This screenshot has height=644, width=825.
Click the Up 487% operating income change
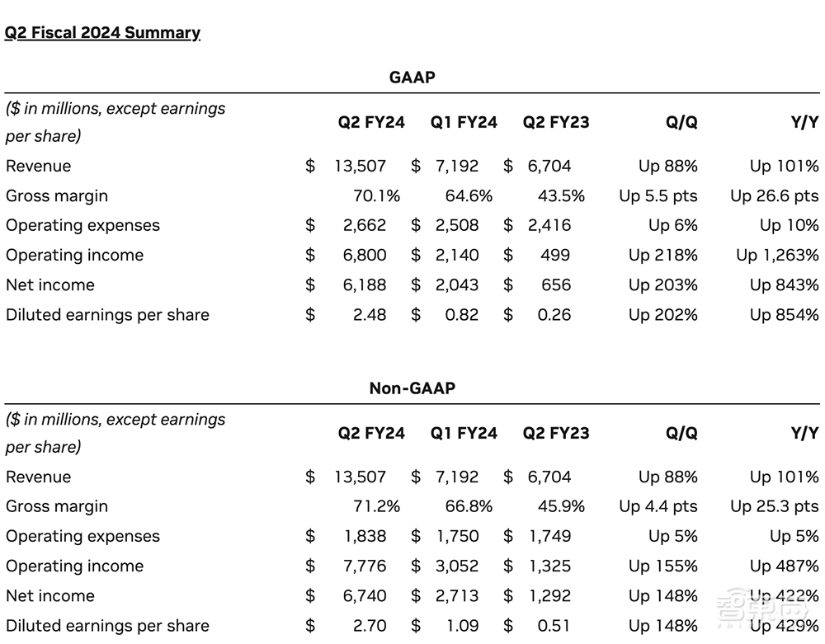784,566
